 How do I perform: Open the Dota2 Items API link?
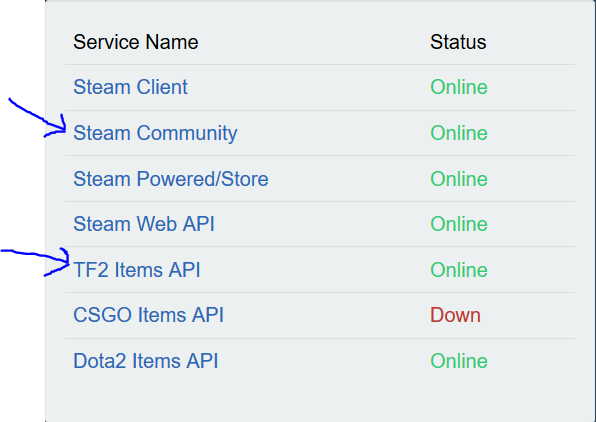(146, 361)
